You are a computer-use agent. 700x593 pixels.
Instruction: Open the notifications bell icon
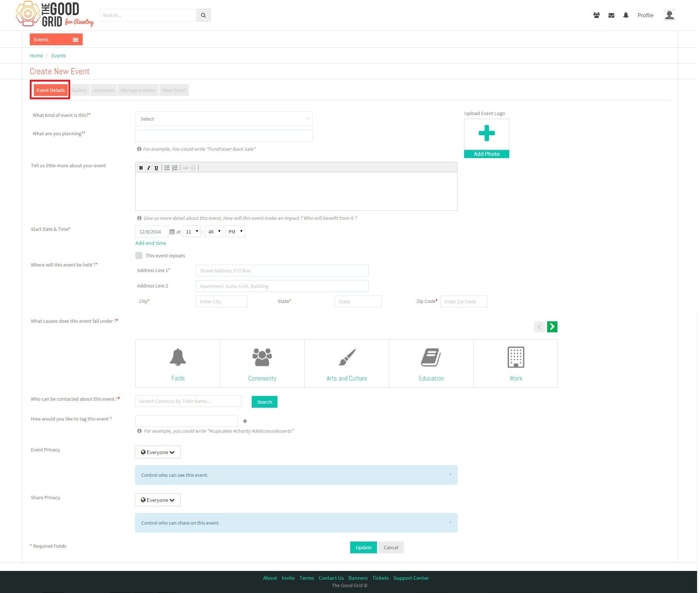(626, 15)
